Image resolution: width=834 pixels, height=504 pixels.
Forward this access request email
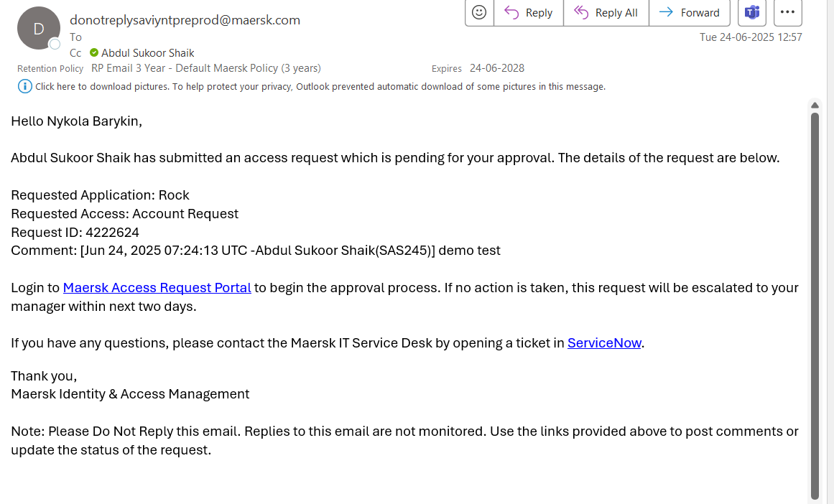point(690,12)
